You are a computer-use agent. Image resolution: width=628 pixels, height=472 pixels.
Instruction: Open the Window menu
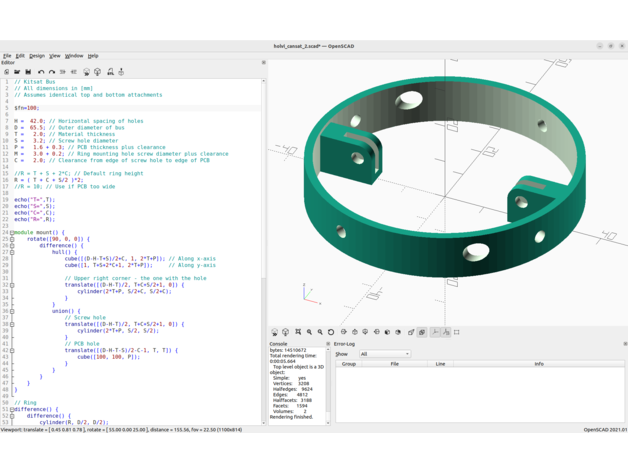(74, 56)
